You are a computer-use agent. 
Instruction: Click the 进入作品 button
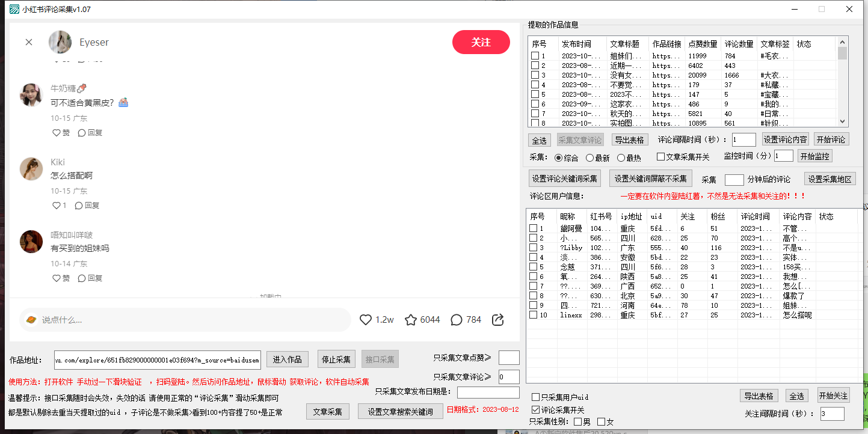pyautogui.click(x=288, y=359)
